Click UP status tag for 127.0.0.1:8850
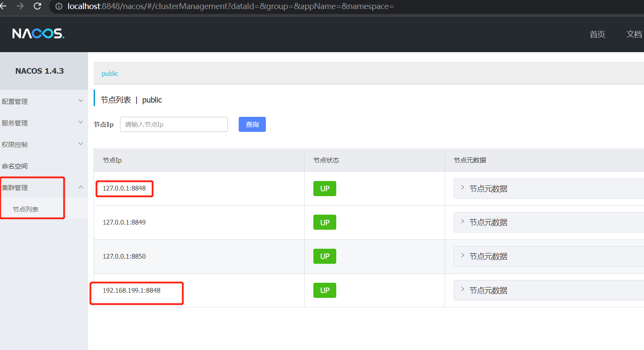Image resolution: width=644 pixels, height=350 pixels. coord(325,256)
